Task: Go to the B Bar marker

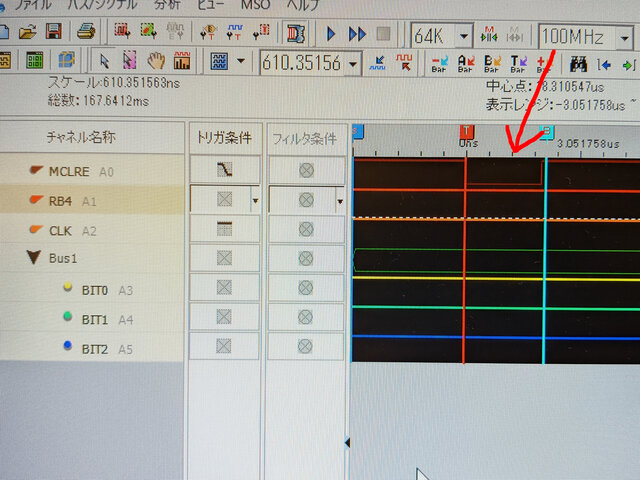Action: click(x=492, y=64)
